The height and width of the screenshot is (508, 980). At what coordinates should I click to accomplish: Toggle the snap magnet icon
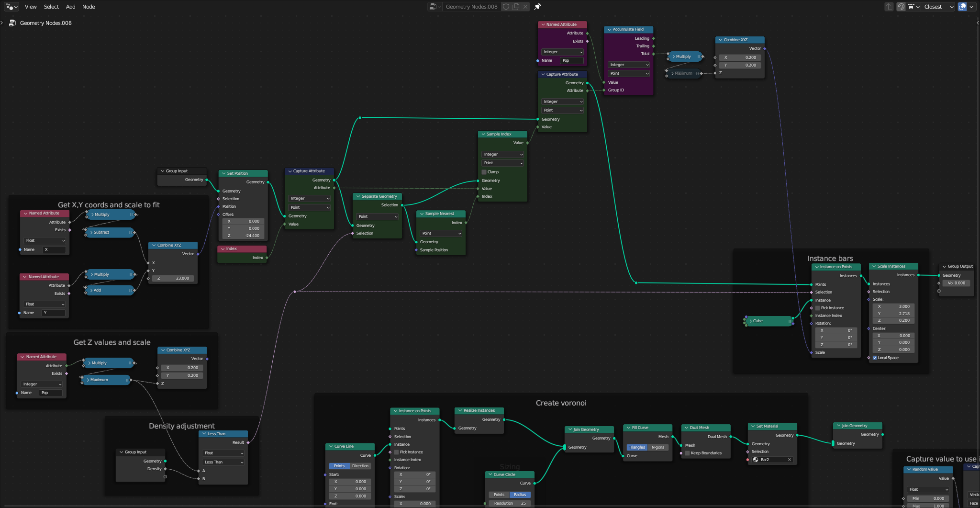(x=901, y=7)
